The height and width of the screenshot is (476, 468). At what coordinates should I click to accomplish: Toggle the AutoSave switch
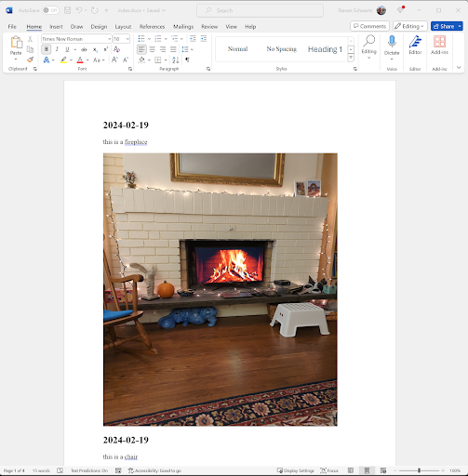[50, 10]
